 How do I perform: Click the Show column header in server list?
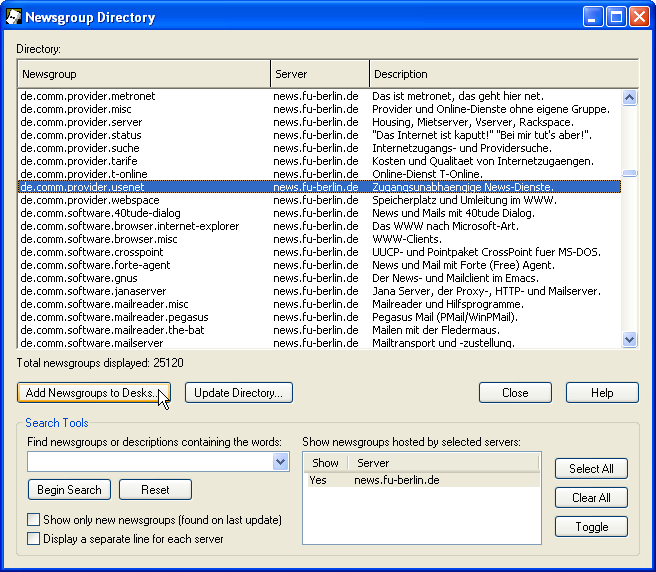(x=325, y=463)
